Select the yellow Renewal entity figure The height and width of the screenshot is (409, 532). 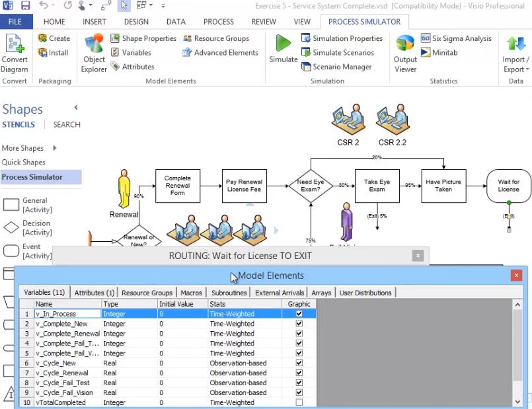pos(124,188)
